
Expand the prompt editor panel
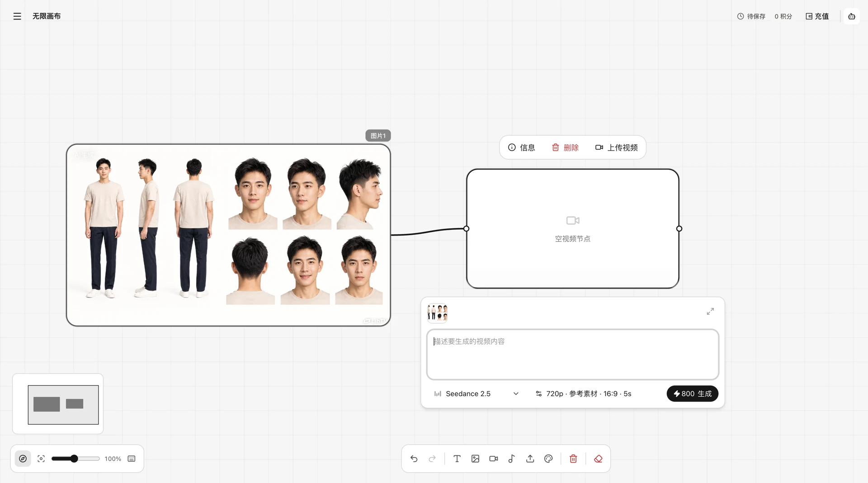click(710, 312)
